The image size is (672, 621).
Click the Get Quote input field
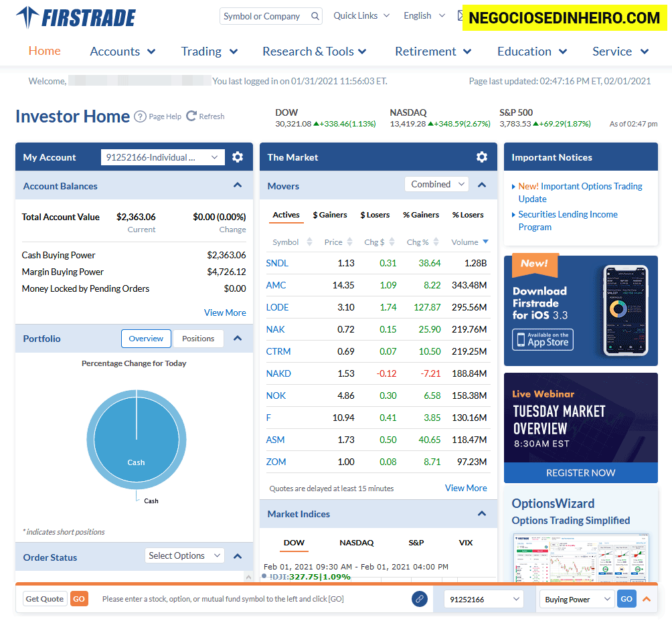[45, 599]
